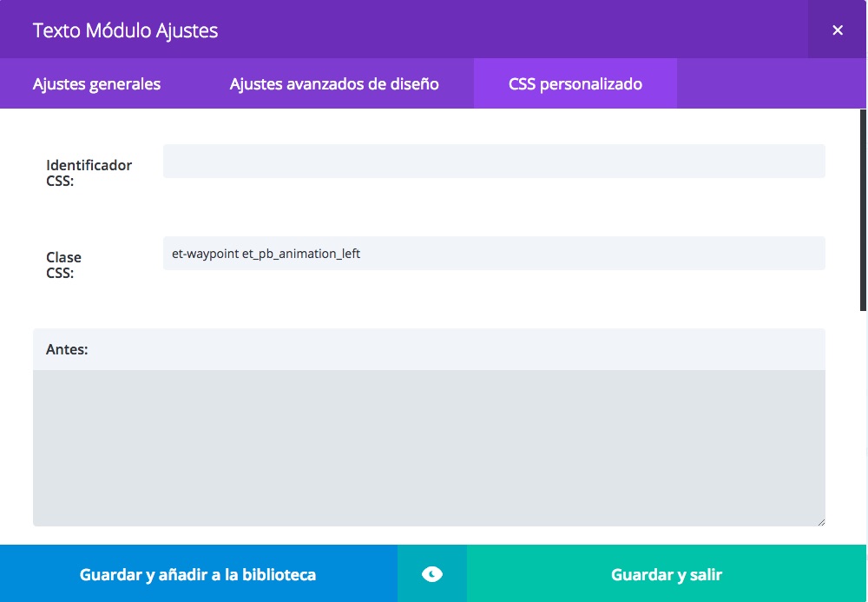Focus the Identificador CSS input field
The image size is (868, 602).
(x=493, y=162)
